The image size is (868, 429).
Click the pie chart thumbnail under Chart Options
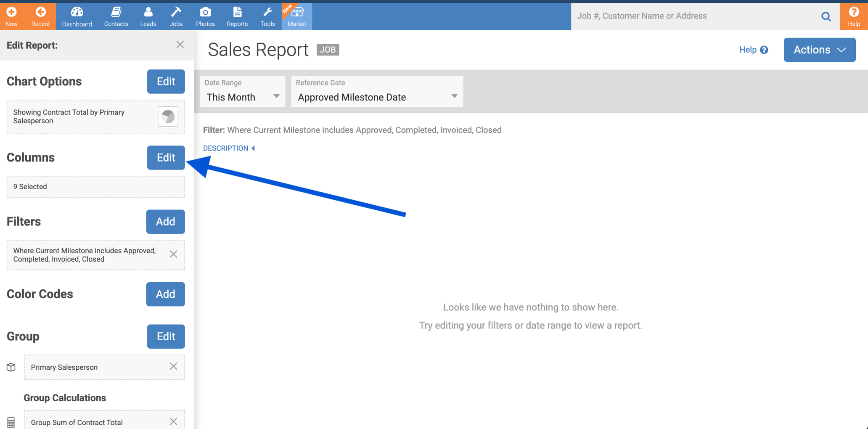tap(168, 117)
